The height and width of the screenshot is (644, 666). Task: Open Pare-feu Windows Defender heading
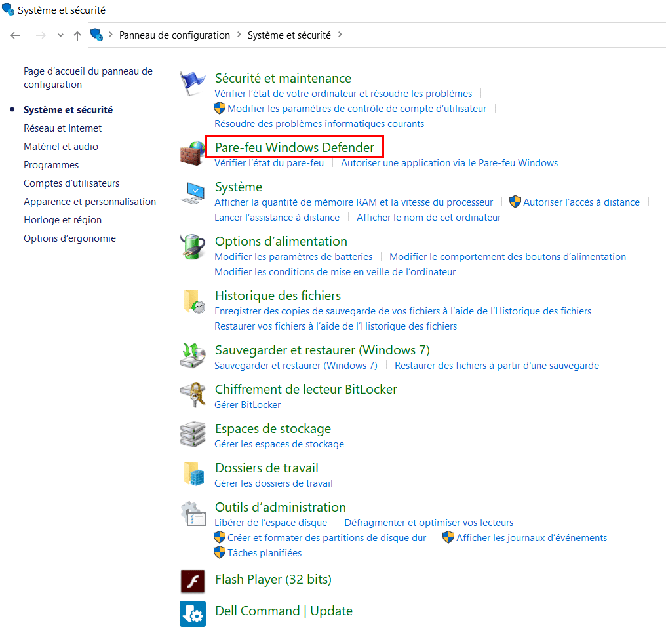pyautogui.click(x=294, y=147)
